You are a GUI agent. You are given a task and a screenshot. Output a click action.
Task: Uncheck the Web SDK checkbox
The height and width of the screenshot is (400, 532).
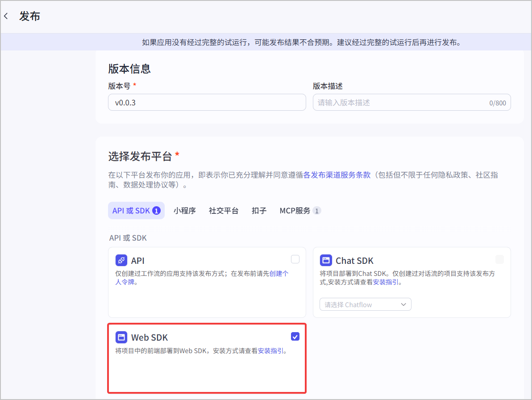[295, 337]
